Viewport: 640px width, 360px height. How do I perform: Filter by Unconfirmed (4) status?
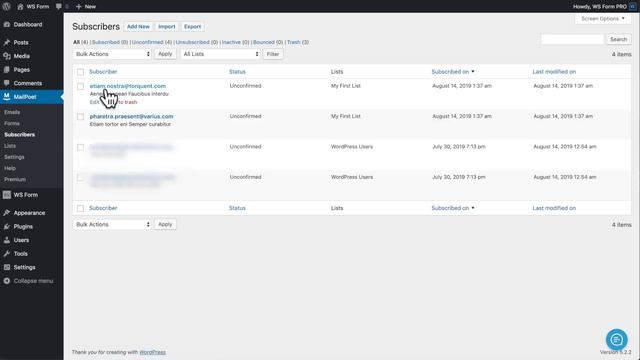tap(152, 42)
